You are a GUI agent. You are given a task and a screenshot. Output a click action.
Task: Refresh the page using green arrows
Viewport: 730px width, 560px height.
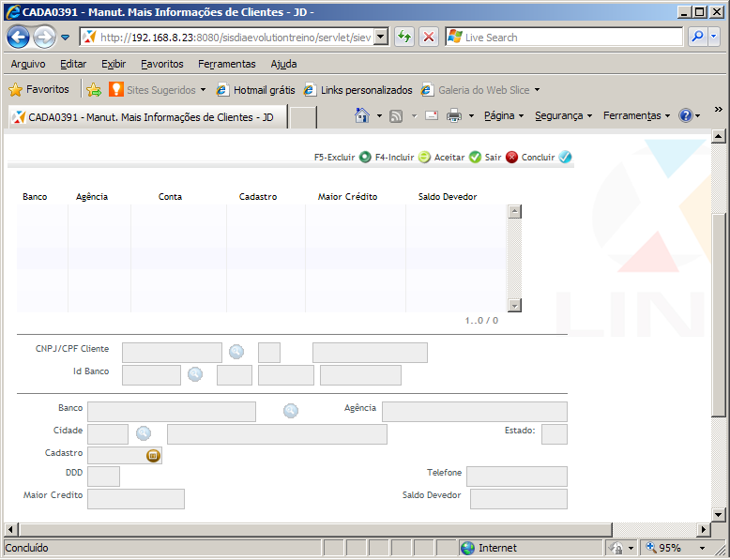(x=404, y=37)
